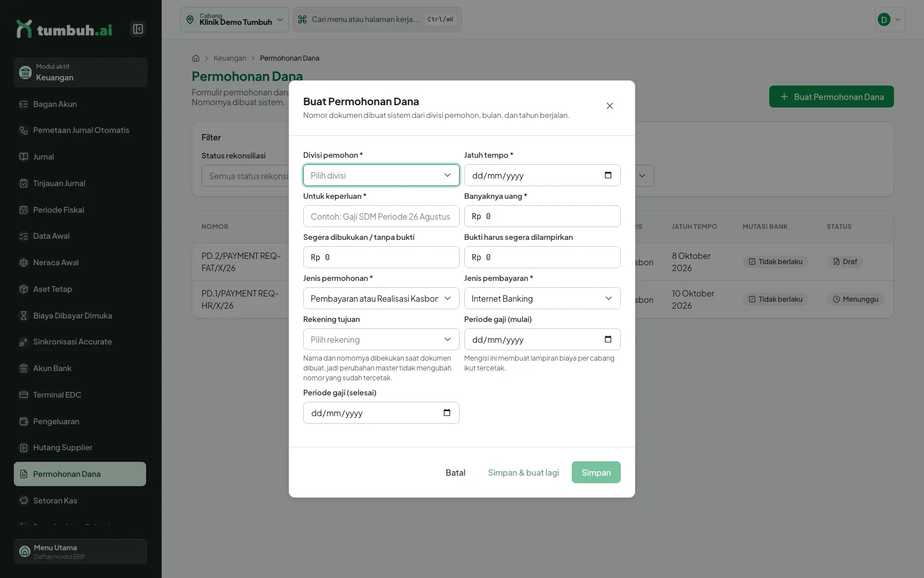The image size is (924, 578).
Task: Open calendar icon for Periode gaji (mulai)
Action: (x=608, y=339)
